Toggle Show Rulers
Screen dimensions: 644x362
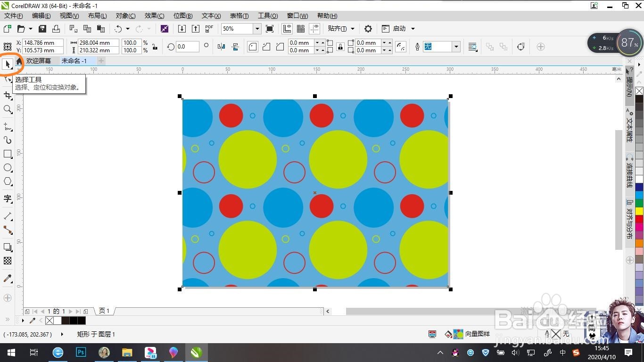click(287, 29)
